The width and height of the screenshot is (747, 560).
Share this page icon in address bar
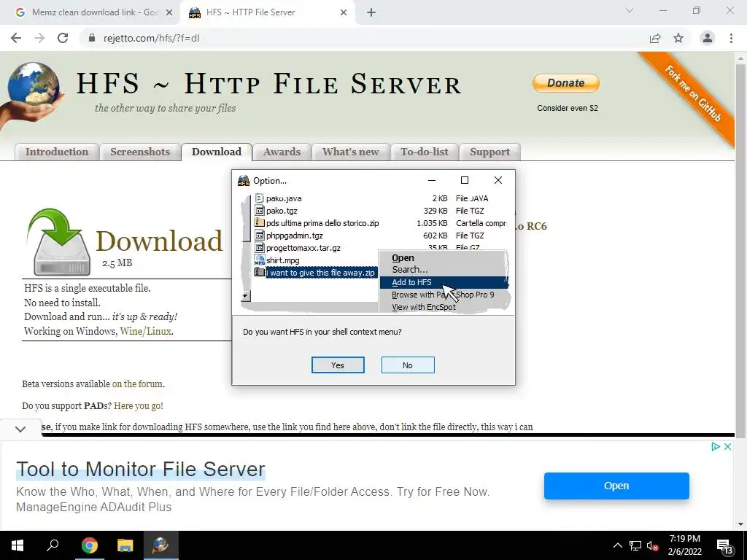tap(655, 38)
